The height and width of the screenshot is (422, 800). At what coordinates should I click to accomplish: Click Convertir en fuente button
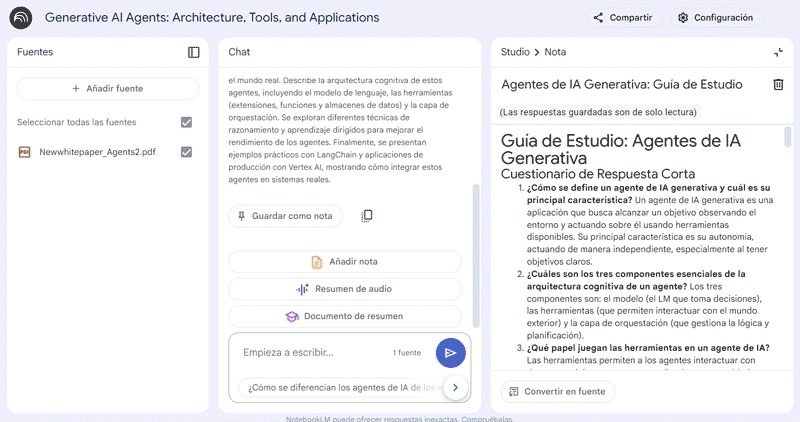point(558,391)
